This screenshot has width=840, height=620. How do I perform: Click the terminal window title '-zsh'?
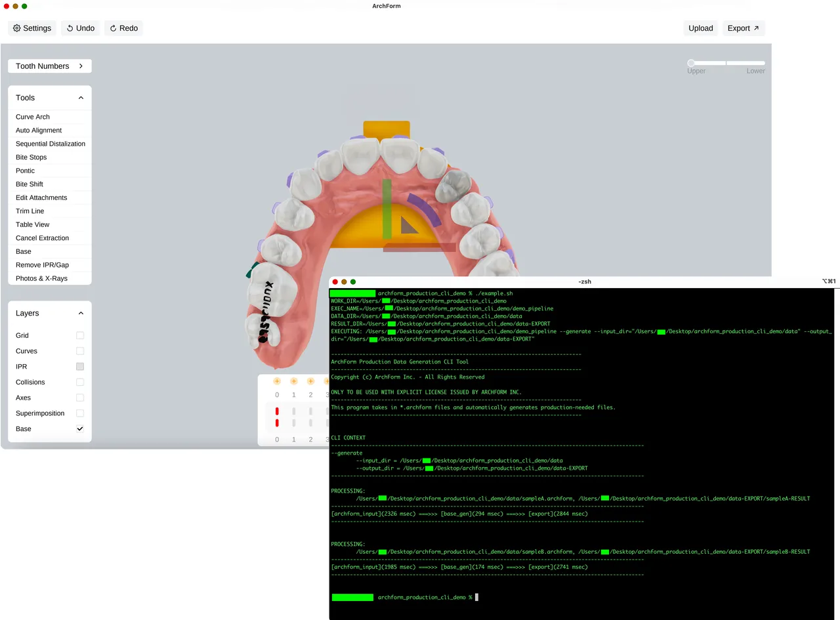coord(584,281)
